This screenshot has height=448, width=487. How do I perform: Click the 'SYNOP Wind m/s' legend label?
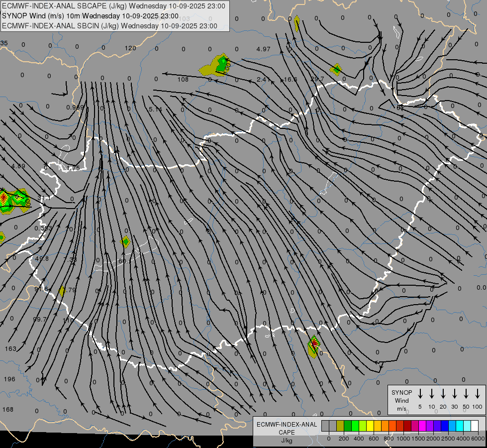point(401,400)
